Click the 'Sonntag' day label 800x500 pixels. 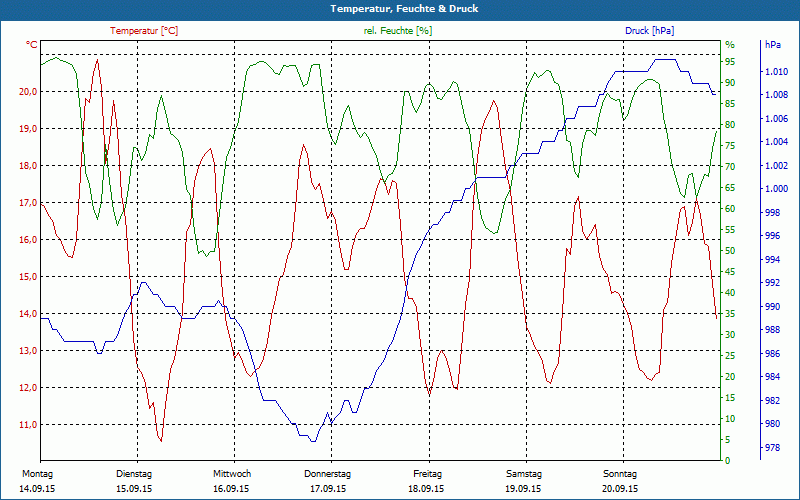coord(620,474)
